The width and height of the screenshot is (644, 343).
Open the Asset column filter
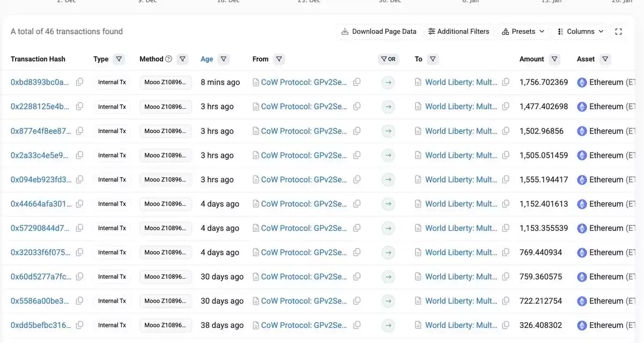(x=605, y=59)
